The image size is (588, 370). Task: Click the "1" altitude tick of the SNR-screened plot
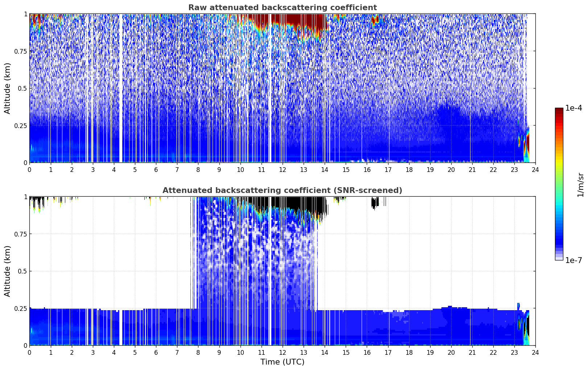[x=25, y=197]
